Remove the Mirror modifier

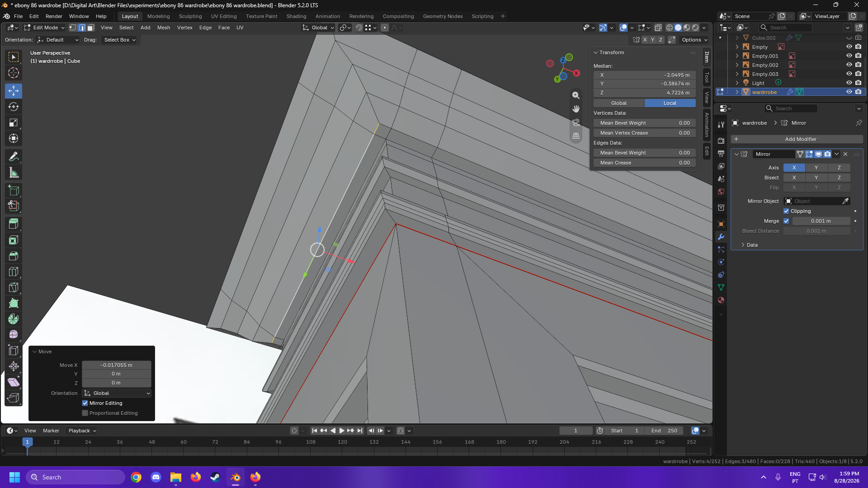point(845,154)
